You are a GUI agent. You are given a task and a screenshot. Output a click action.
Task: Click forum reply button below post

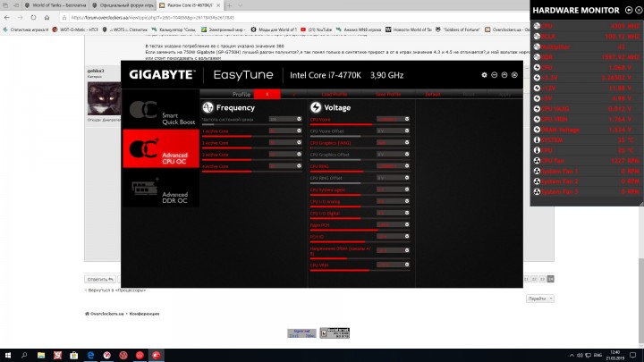[x=100, y=280]
